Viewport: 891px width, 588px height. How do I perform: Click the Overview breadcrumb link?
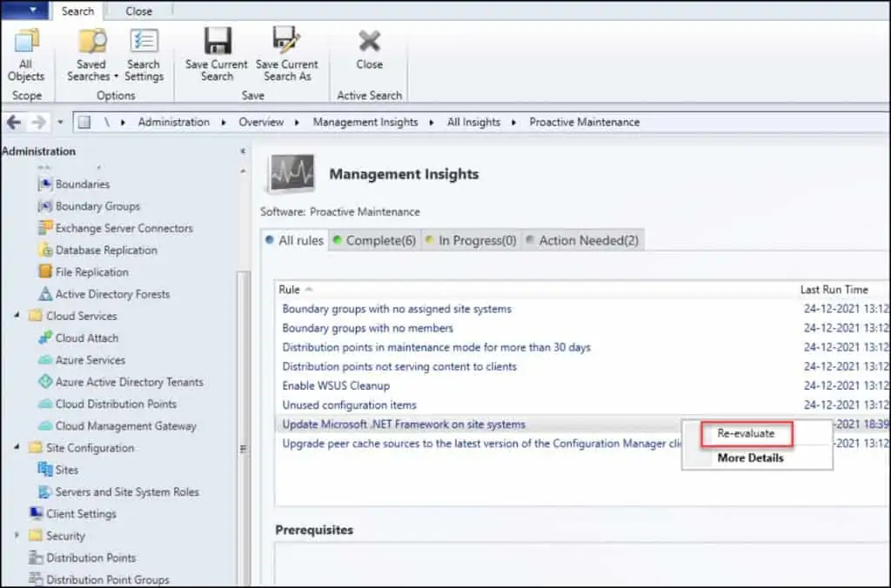point(261,122)
